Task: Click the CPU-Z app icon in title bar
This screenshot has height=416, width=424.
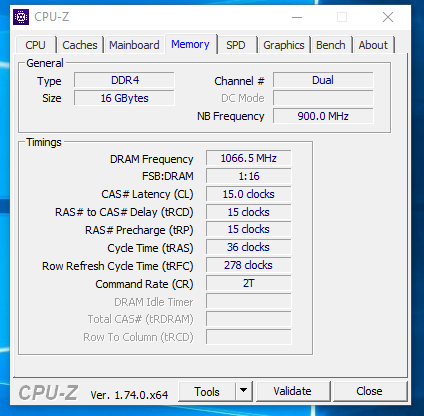Action: click(21, 17)
